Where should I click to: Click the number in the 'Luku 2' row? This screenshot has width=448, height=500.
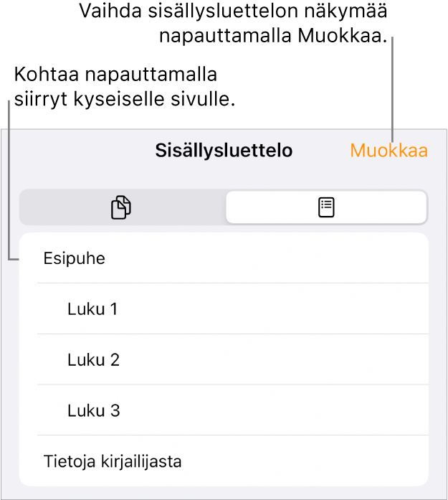tap(113, 360)
